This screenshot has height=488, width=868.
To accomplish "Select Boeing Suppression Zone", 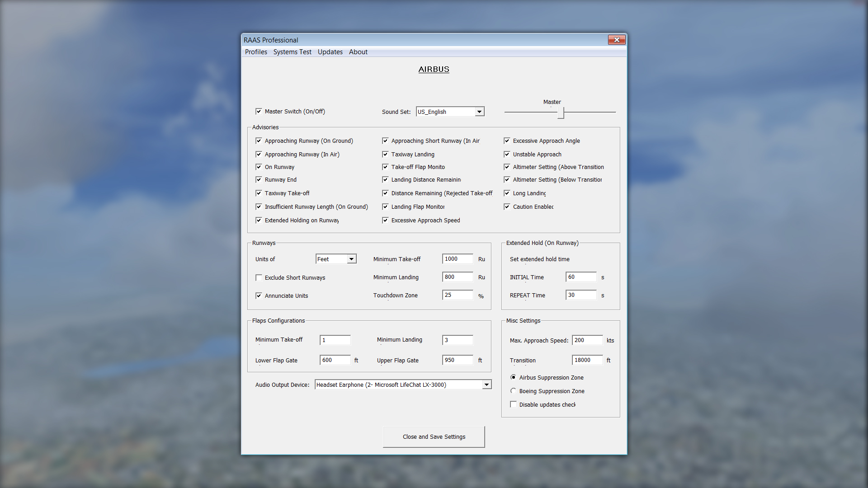I will pyautogui.click(x=513, y=390).
